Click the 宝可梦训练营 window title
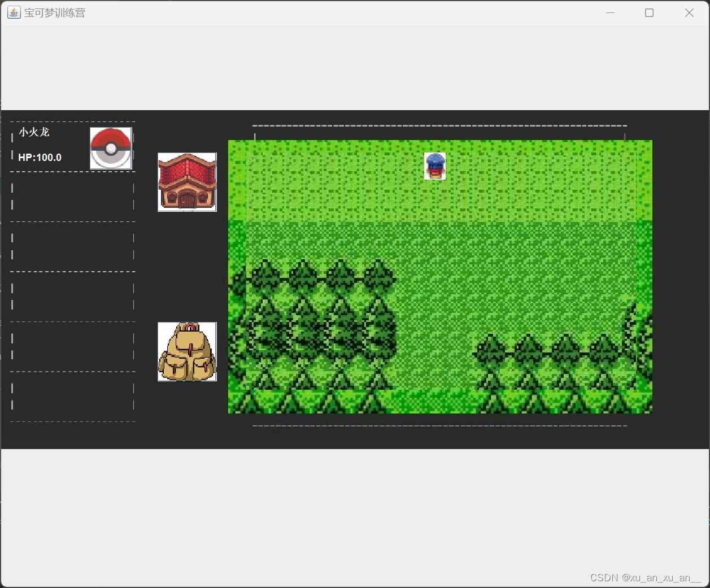Image resolution: width=710 pixels, height=588 pixels. coord(55,12)
